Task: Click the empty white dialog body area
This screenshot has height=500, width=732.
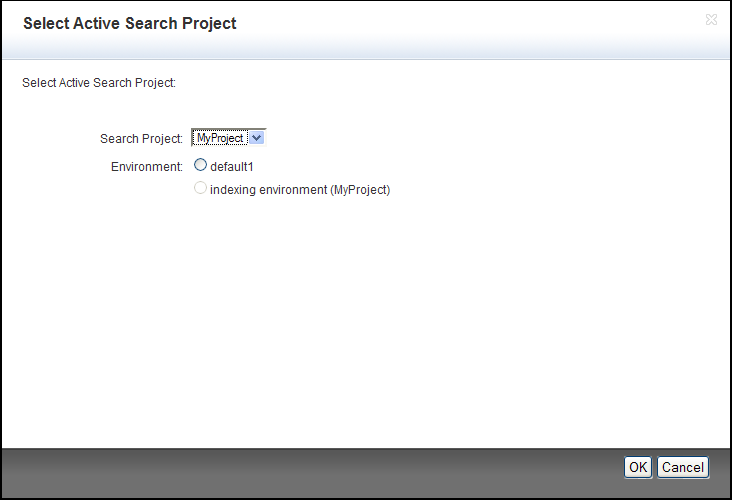Action: pos(364,317)
